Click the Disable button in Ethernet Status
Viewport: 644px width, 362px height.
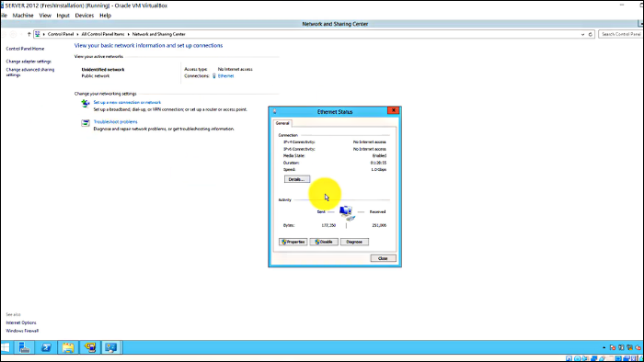tap(324, 242)
